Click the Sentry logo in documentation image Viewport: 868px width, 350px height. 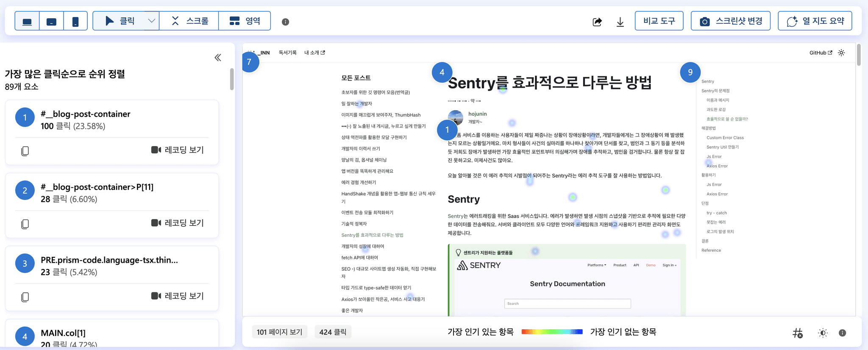479,265
